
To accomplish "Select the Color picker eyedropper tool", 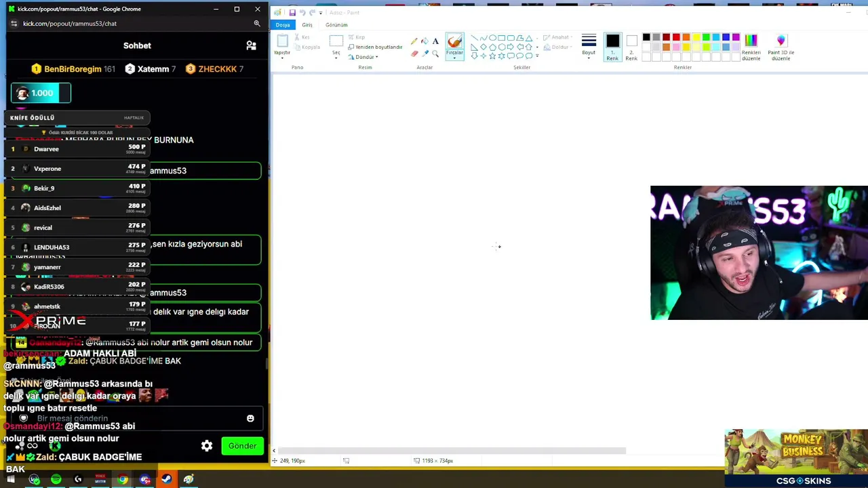I will 425,53.
